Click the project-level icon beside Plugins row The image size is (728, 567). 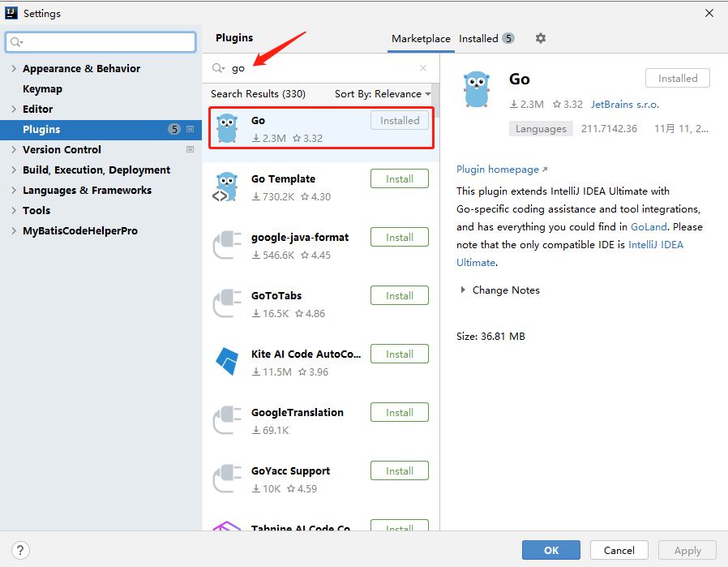tap(190, 129)
